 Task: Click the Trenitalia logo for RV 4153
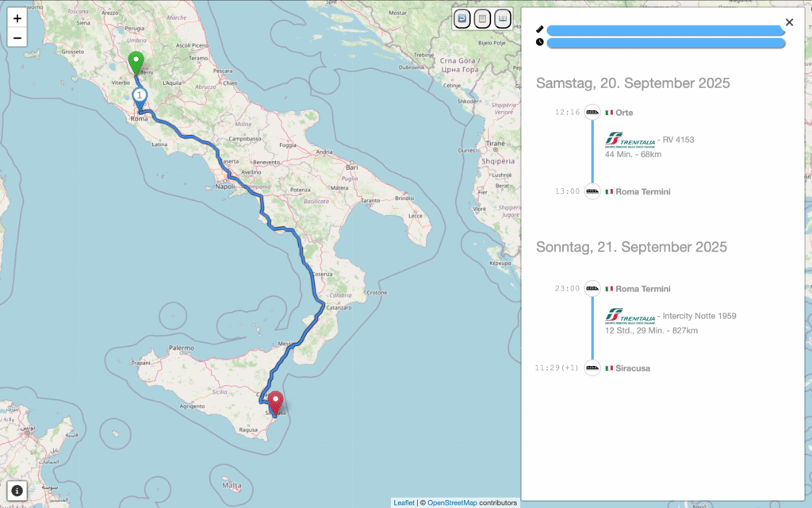point(630,140)
